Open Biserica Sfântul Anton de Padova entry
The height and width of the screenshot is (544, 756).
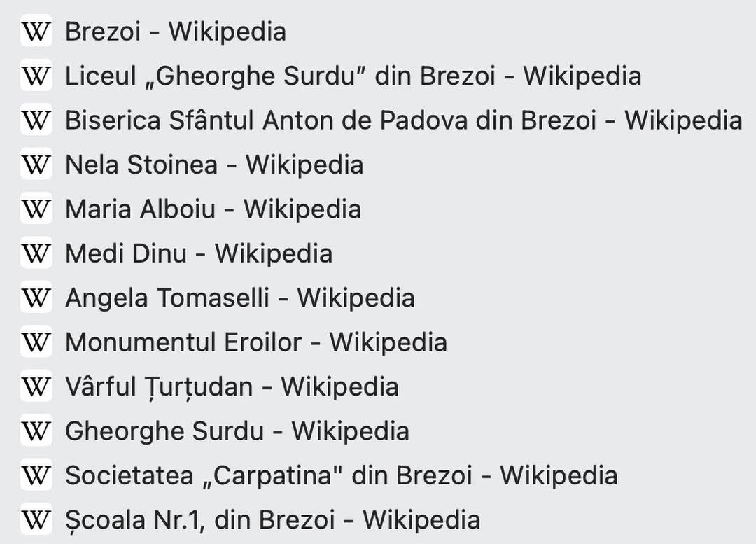(x=404, y=120)
